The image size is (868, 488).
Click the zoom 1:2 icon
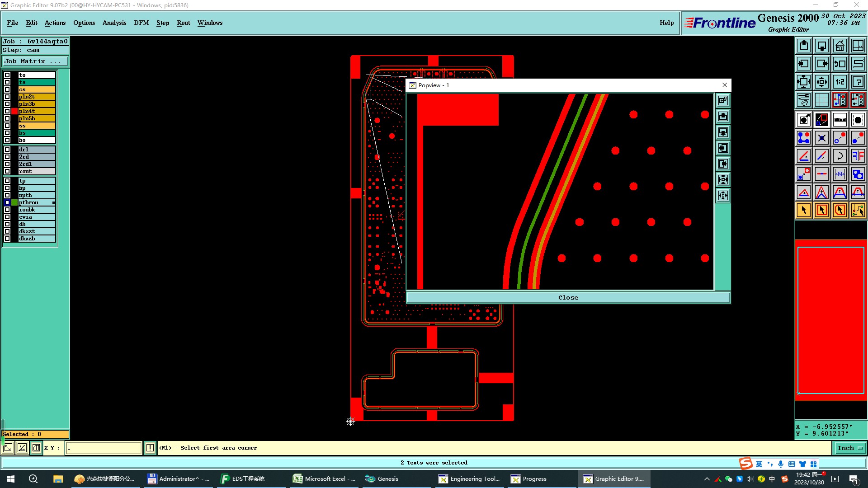pyautogui.click(x=840, y=82)
